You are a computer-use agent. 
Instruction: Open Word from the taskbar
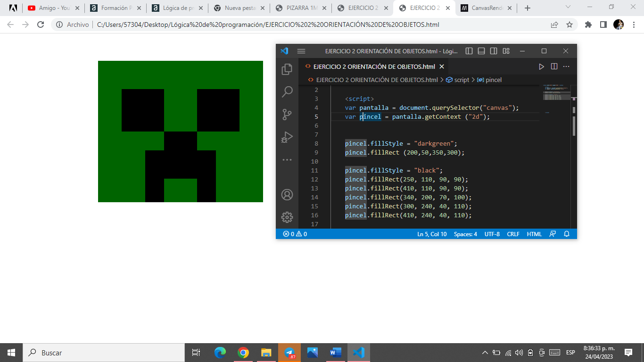point(336,352)
